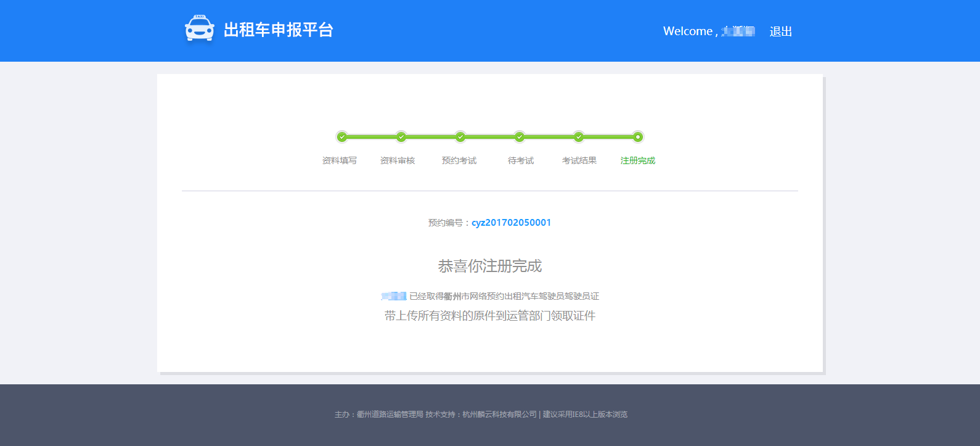Click the final step circle above 注册完成
The image size is (980, 446).
(x=638, y=137)
